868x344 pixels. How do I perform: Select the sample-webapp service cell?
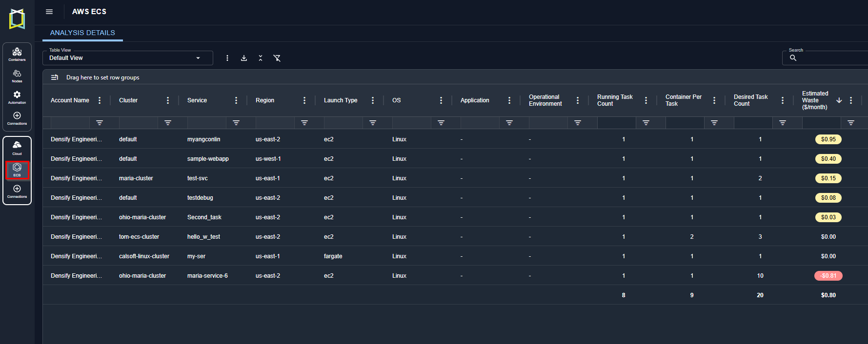point(208,159)
